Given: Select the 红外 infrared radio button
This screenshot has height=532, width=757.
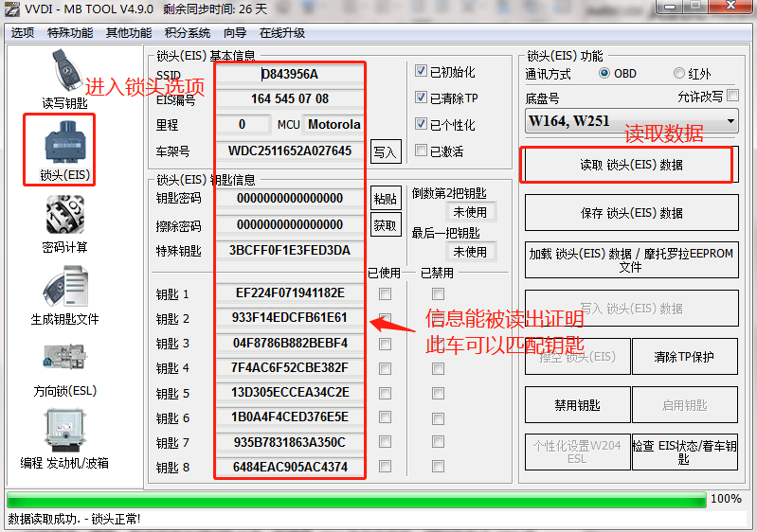Looking at the screenshot, I should point(678,73).
